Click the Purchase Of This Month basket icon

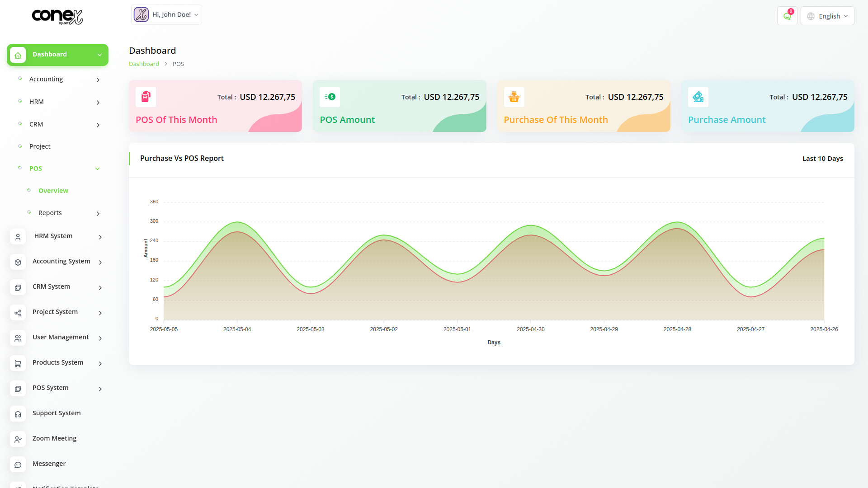[514, 97]
